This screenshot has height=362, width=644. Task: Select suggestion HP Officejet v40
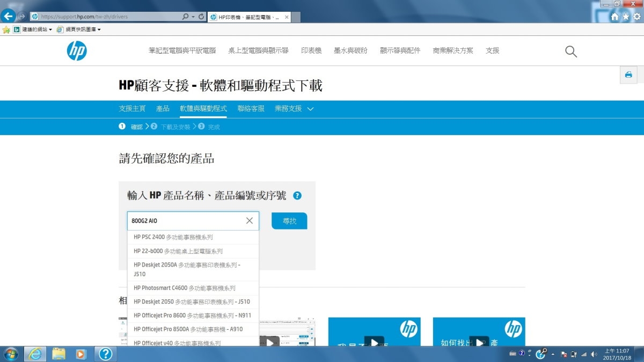coord(193,342)
